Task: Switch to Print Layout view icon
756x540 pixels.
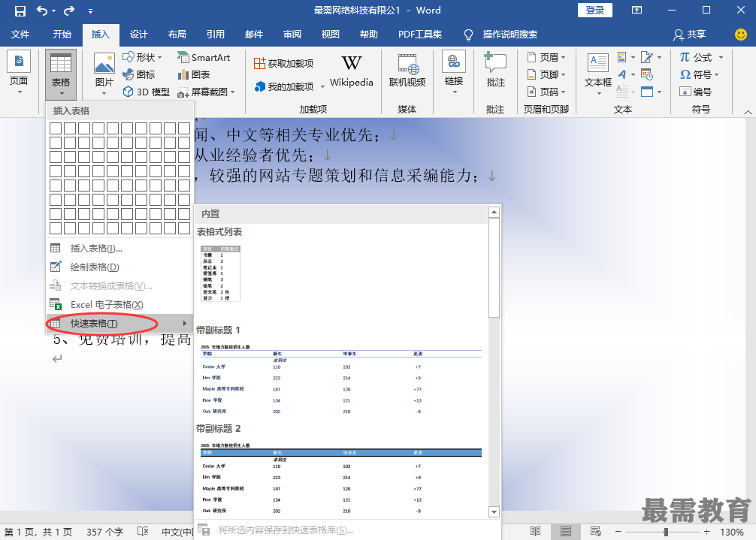Action: point(566,531)
